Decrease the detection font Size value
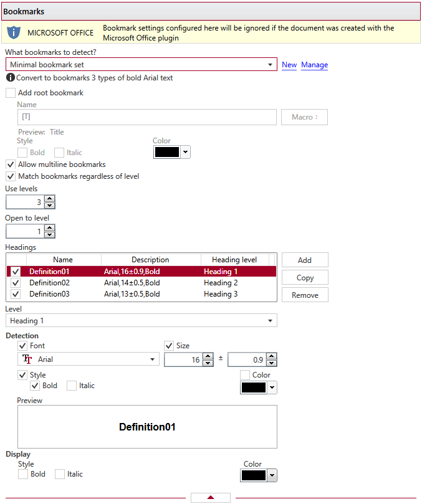 click(x=208, y=363)
